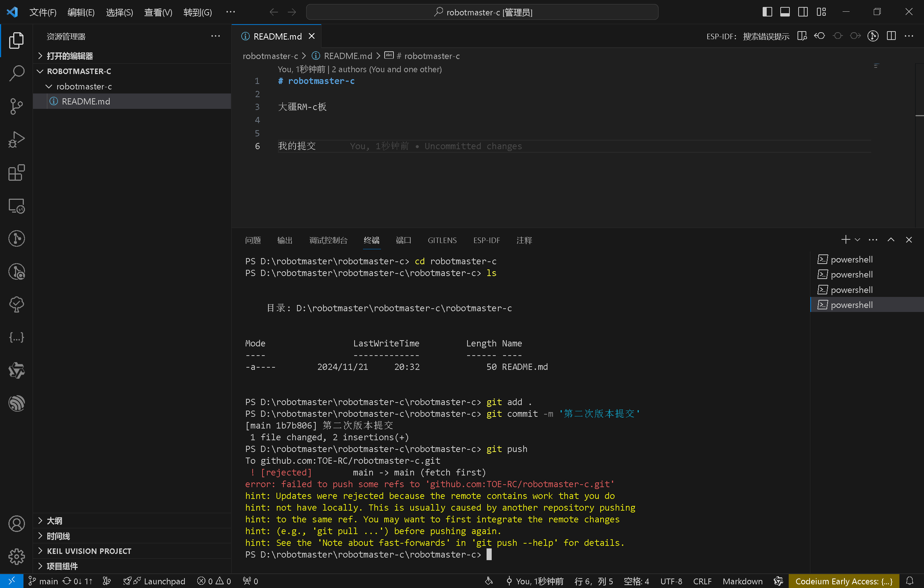Close the README.md editor tab
Screen dimensions: 924x588
[x=312, y=36]
